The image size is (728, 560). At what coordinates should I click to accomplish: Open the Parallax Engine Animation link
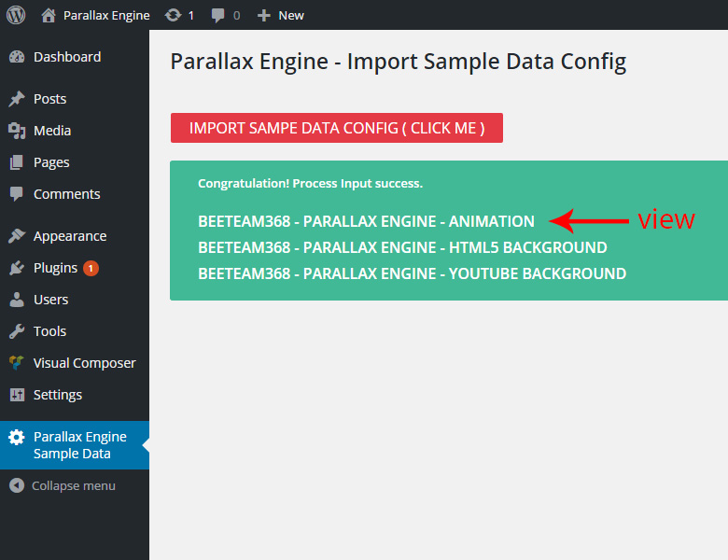(x=366, y=221)
